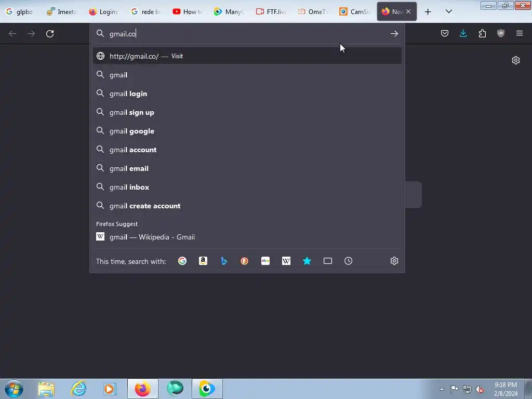Click the muted volume tray icon

click(480, 389)
